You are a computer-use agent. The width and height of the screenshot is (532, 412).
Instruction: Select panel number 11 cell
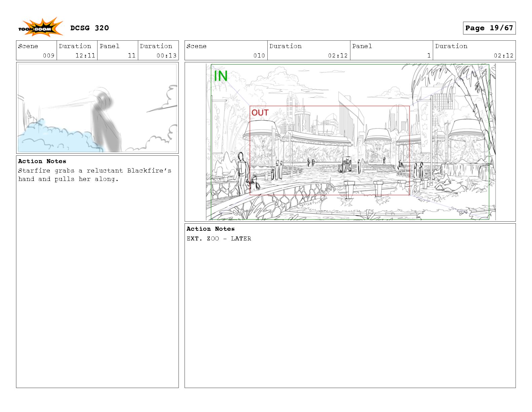click(117, 50)
